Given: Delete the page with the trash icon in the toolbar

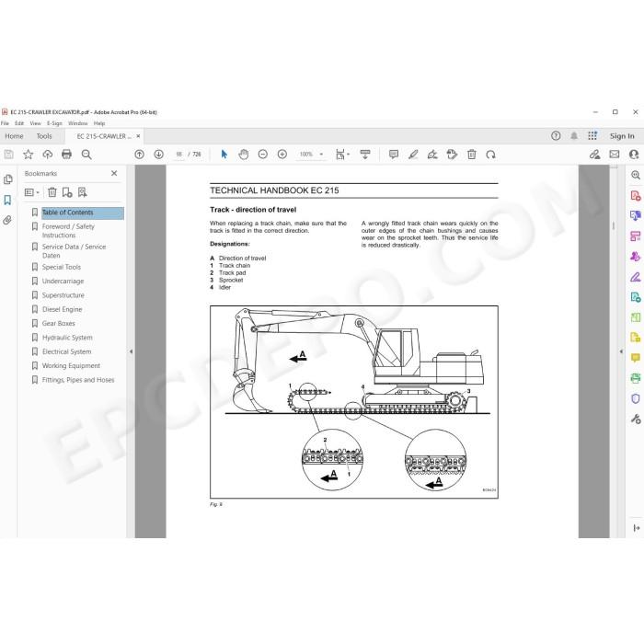Looking at the screenshot, I should [x=471, y=155].
